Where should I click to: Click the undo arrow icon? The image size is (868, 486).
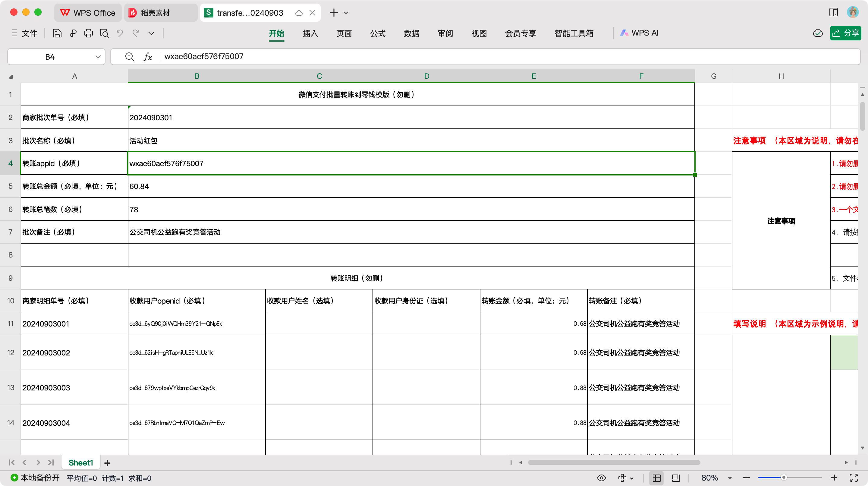pyautogui.click(x=120, y=33)
